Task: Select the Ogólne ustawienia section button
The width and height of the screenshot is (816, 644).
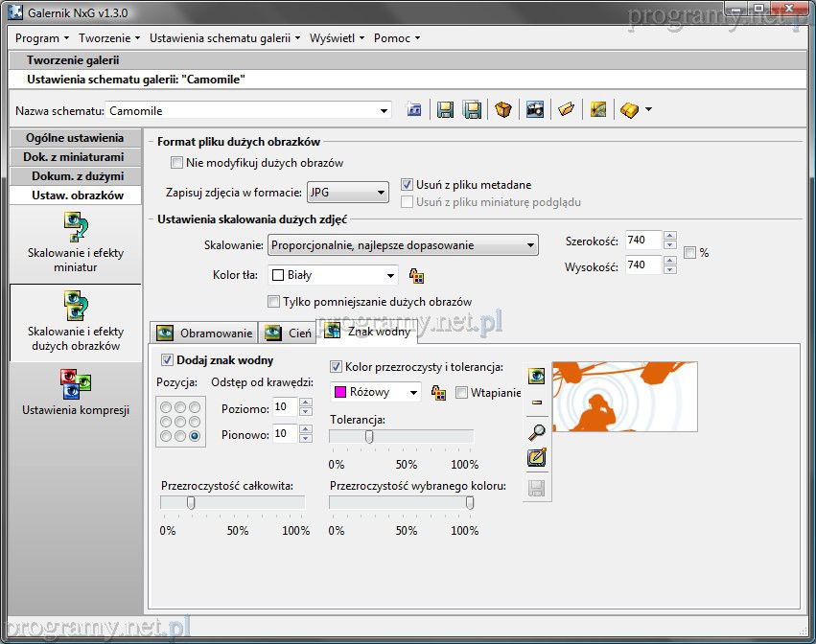Action: pyautogui.click(x=75, y=138)
